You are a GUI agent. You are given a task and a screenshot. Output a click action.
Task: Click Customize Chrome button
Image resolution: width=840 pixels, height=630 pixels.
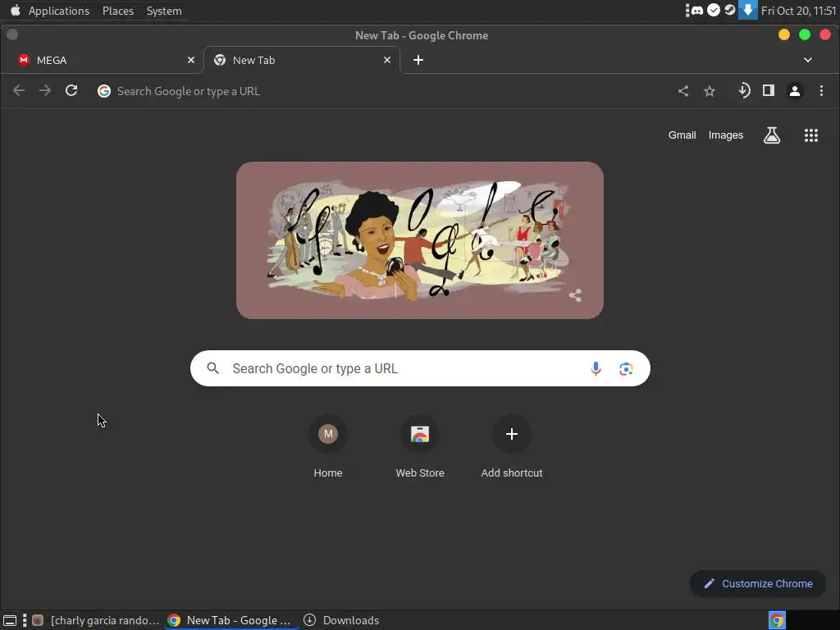[758, 583]
